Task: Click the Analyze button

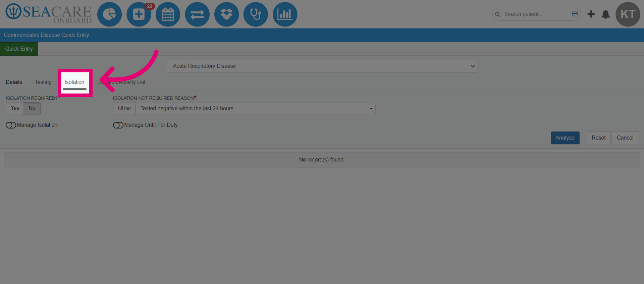Action: pos(565,138)
